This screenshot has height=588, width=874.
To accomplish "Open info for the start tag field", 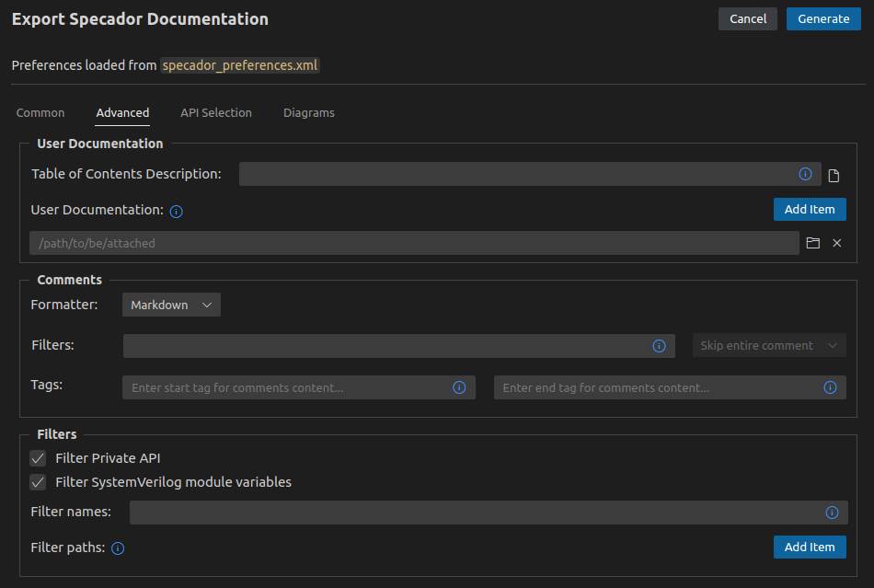I will point(459,387).
